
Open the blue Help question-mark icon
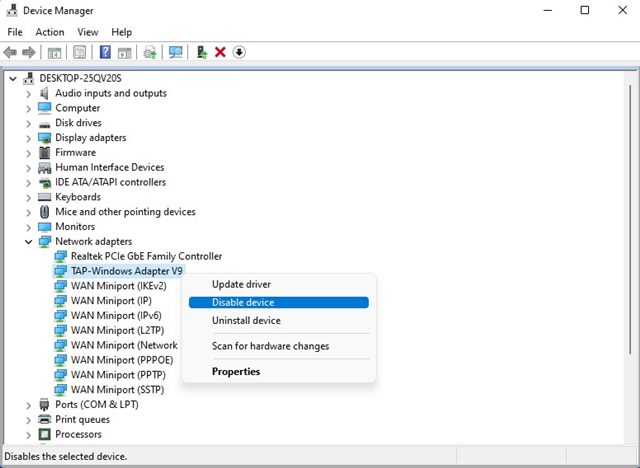point(105,52)
